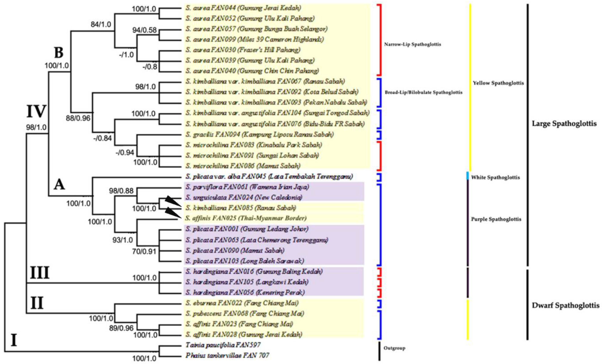Click the Broad-Lip/Bilobulate Spathoglottis label

pos(423,93)
